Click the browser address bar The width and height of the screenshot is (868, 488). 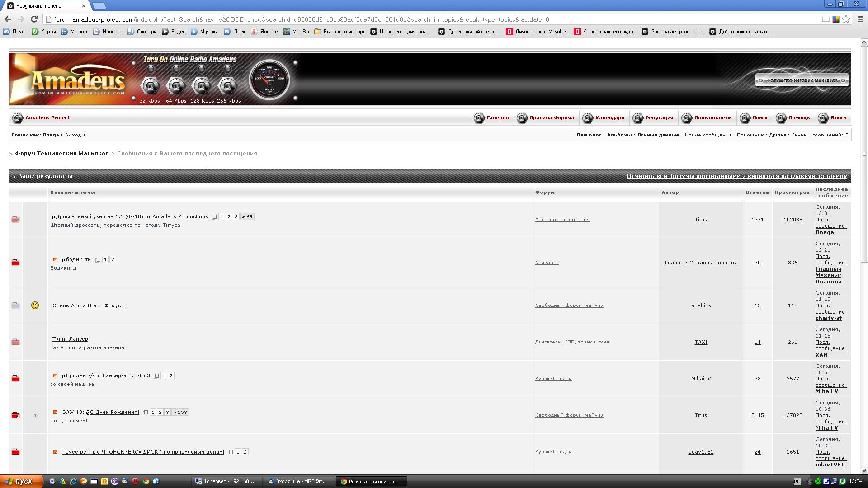tap(407, 19)
